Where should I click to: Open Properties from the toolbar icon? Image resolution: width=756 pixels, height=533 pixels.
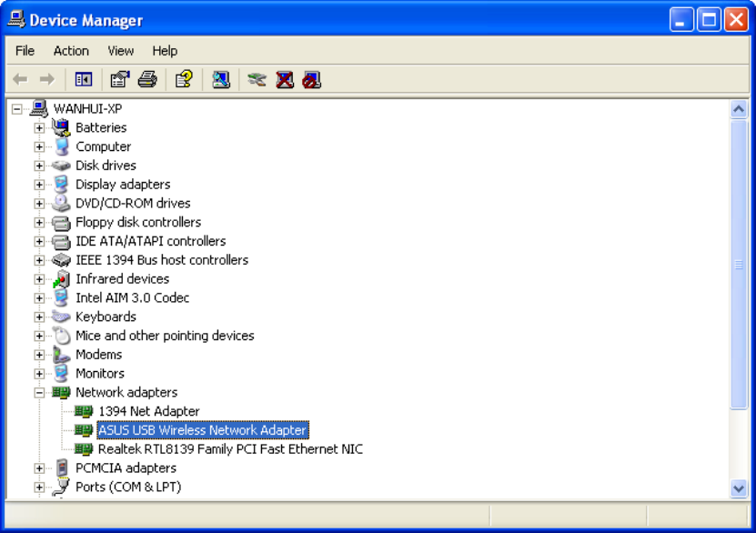click(120, 79)
